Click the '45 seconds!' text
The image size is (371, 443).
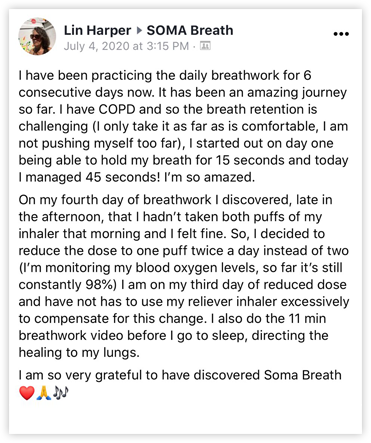[123, 177]
